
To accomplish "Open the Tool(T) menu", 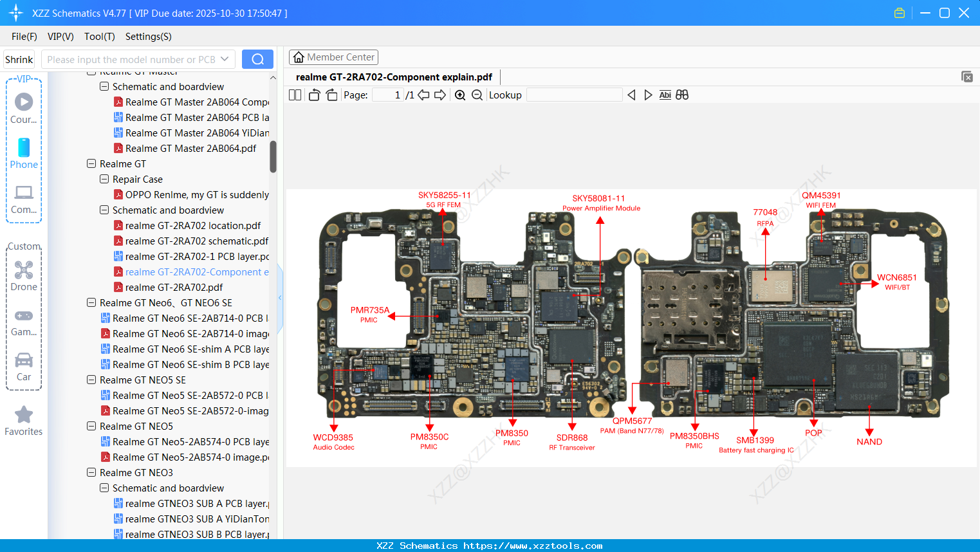I will [x=99, y=37].
